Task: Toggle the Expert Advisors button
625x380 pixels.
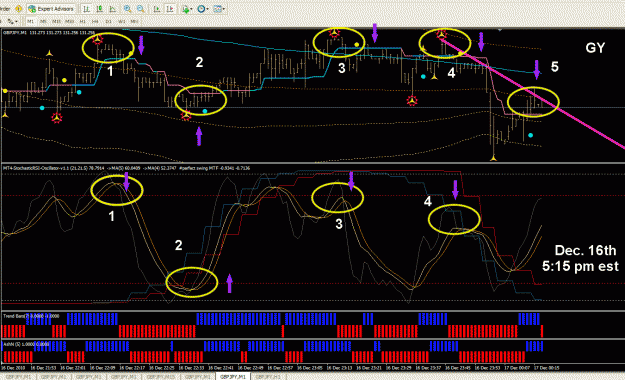Action: click(x=51, y=9)
